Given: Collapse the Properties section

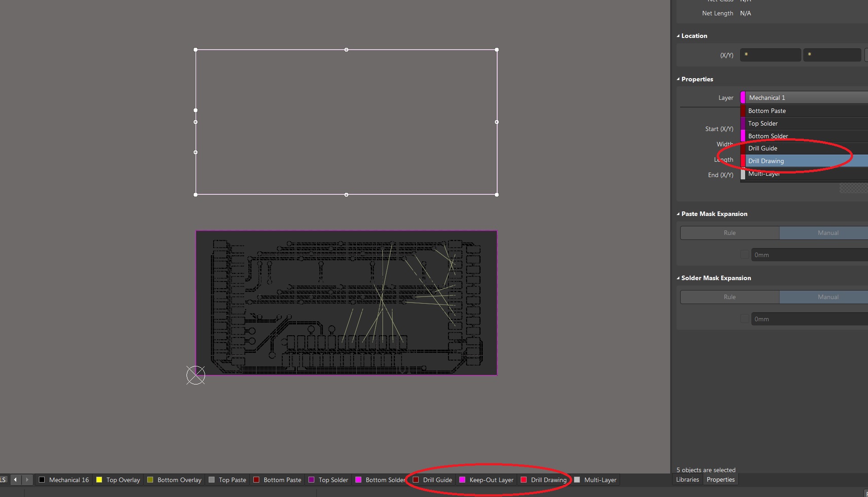Looking at the screenshot, I should tap(678, 79).
